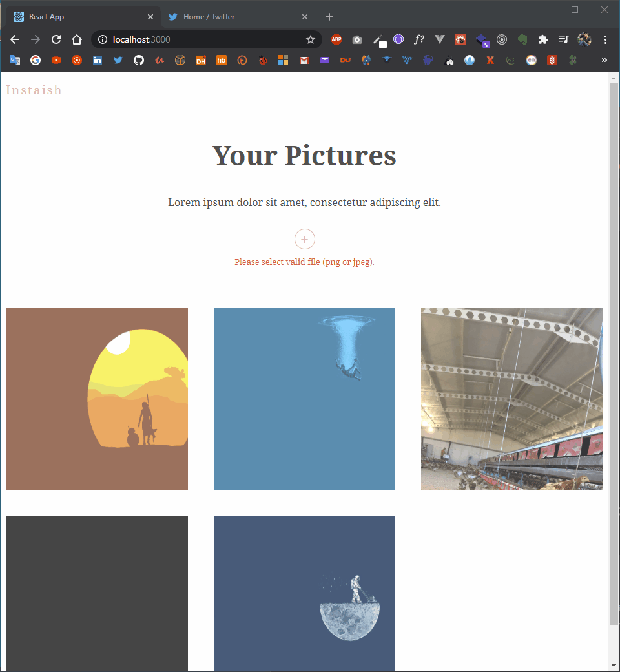The image size is (620, 672).
Task: Expand the hidden bookmarks chevron
Action: click(604, 60)
